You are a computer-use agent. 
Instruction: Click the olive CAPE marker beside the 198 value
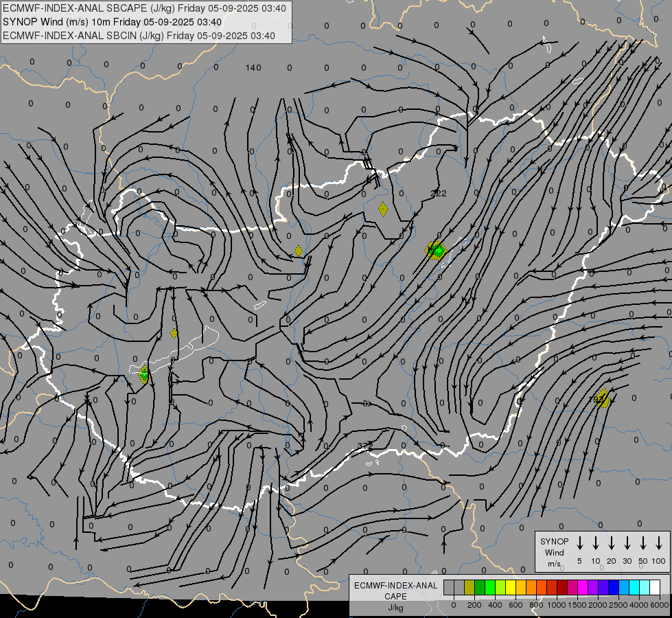(603, 398)
